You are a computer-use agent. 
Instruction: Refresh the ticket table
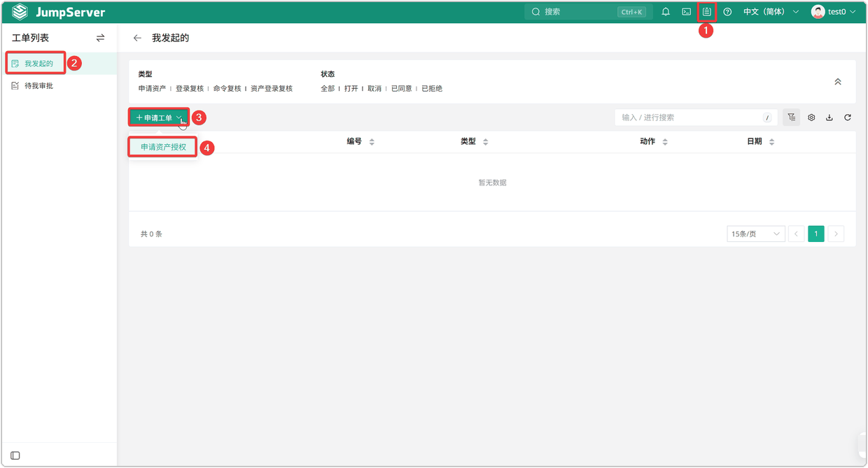pyautogui.click(x=848, y=118)
